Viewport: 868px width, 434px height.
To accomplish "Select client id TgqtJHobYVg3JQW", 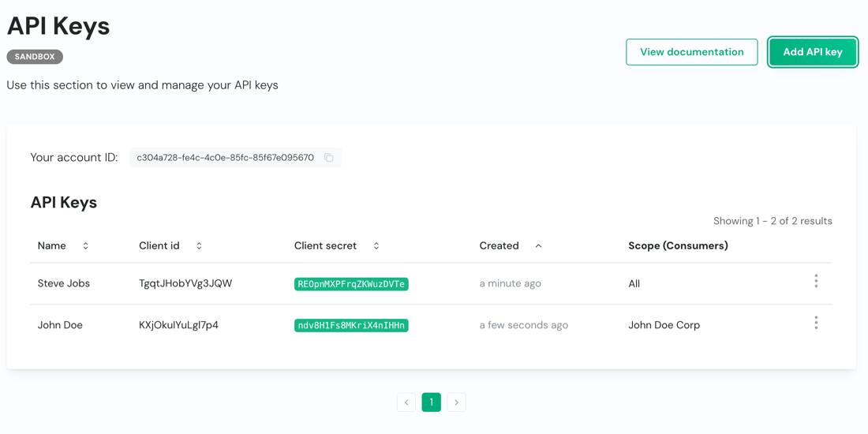I will [185, 283].
